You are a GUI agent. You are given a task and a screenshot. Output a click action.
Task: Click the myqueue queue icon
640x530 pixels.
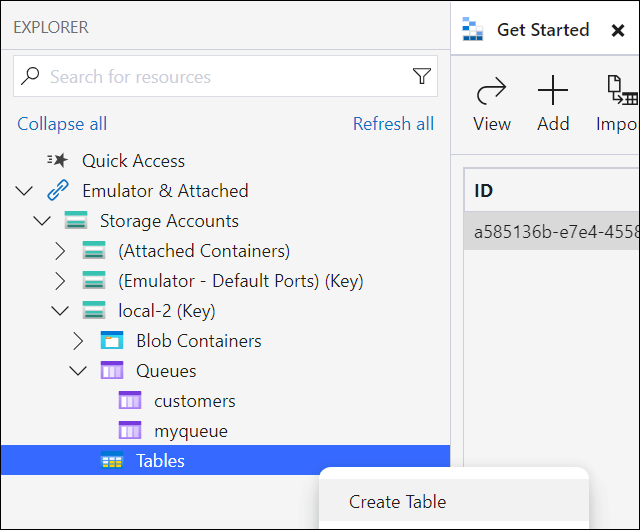tap(130, 431)
